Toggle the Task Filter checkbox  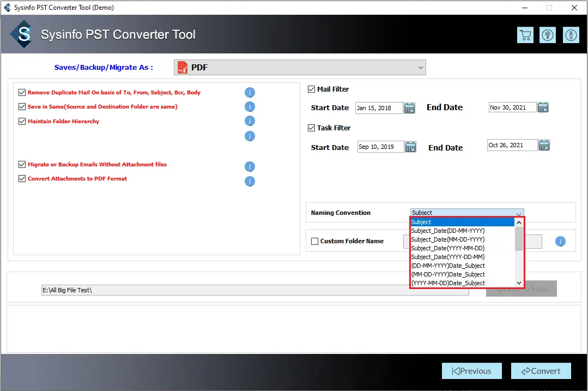[x=312, y=128]
